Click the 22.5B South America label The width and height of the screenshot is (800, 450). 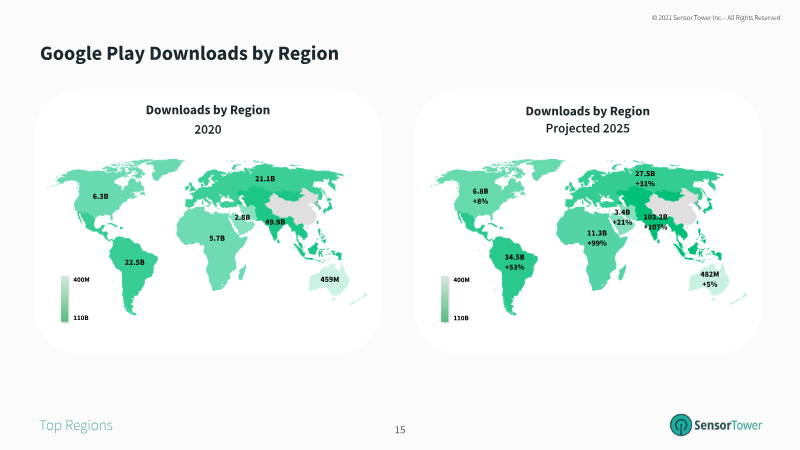[134, 262]
